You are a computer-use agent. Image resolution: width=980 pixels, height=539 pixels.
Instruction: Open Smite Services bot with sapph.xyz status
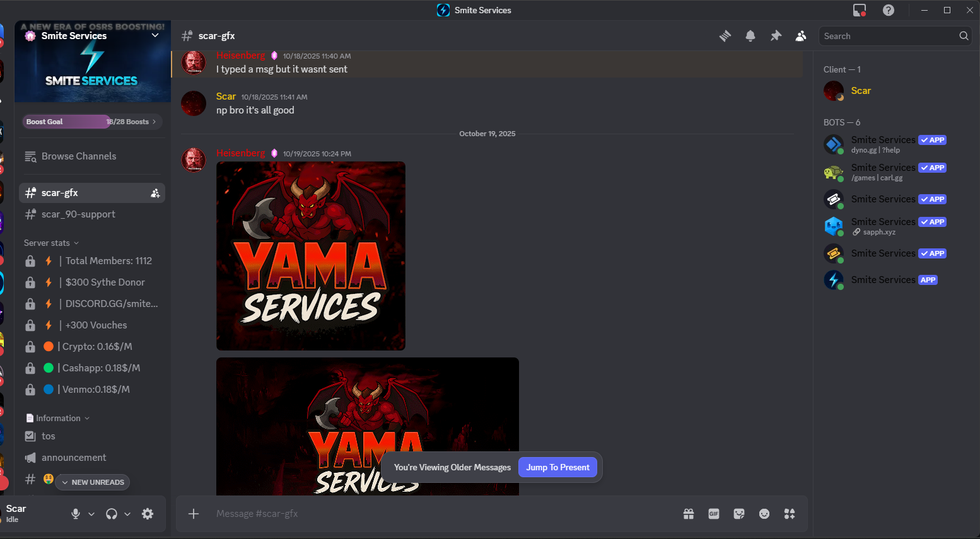click(x=895, y=226)
